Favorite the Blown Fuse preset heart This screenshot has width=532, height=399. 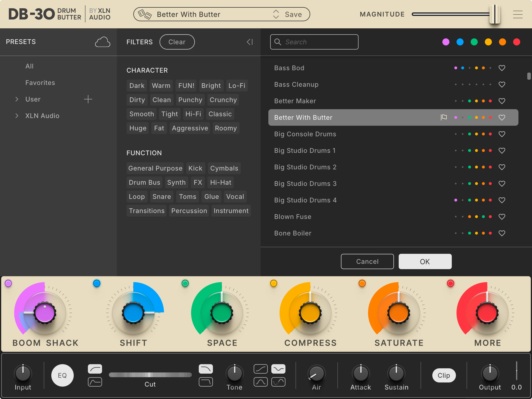point(502,217)
